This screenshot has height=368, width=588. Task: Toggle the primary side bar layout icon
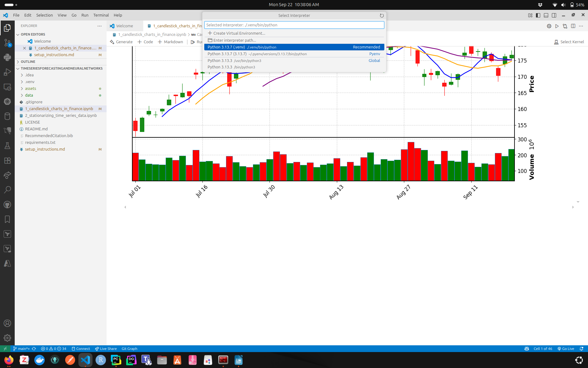[538, 15]
